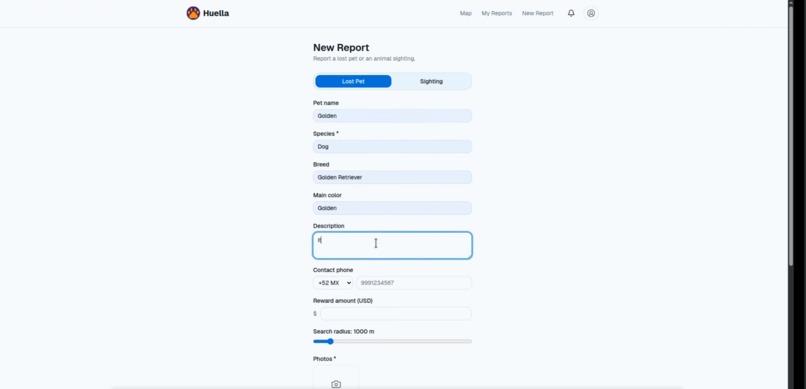Open the notifications bell icon
Image resolution: width=806 pixels, height=389 pixels.
click(571, 13)
